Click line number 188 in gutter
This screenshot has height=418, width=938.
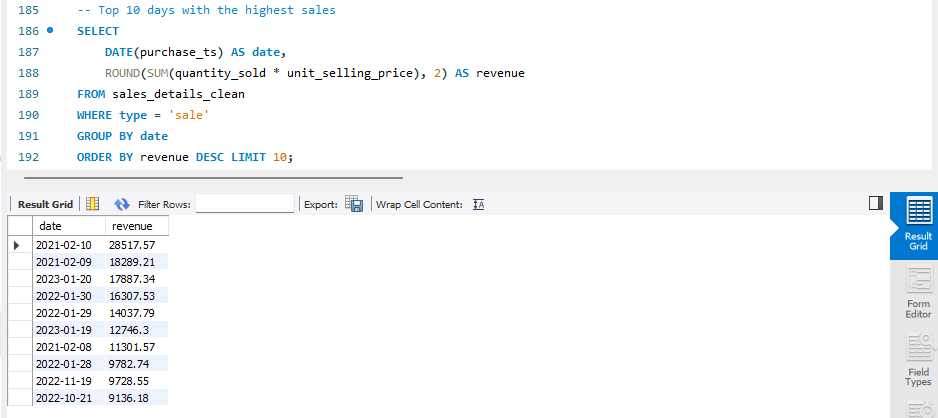pos(29,73)
